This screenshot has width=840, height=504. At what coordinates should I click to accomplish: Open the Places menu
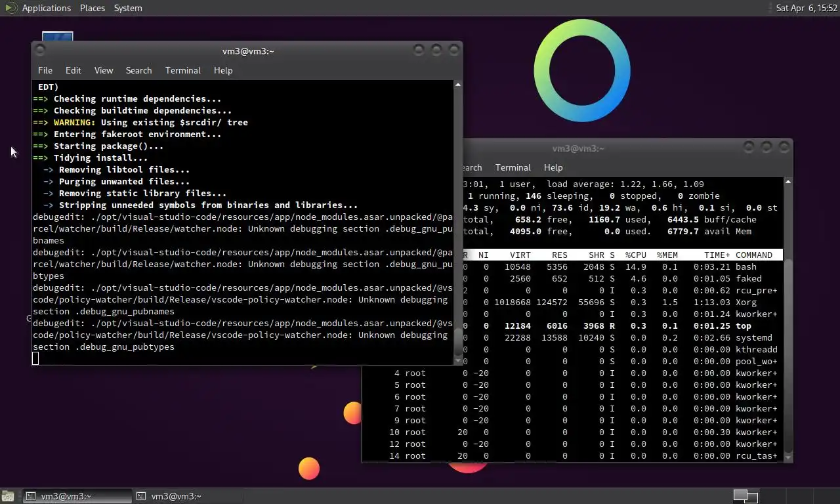click(93, 8)
